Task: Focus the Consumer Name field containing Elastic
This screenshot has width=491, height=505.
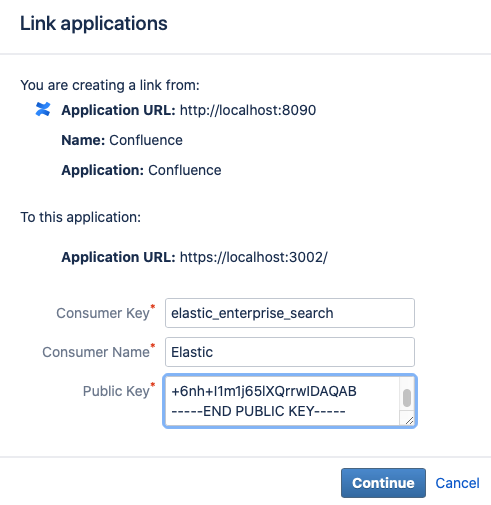Action: (290, 352)
